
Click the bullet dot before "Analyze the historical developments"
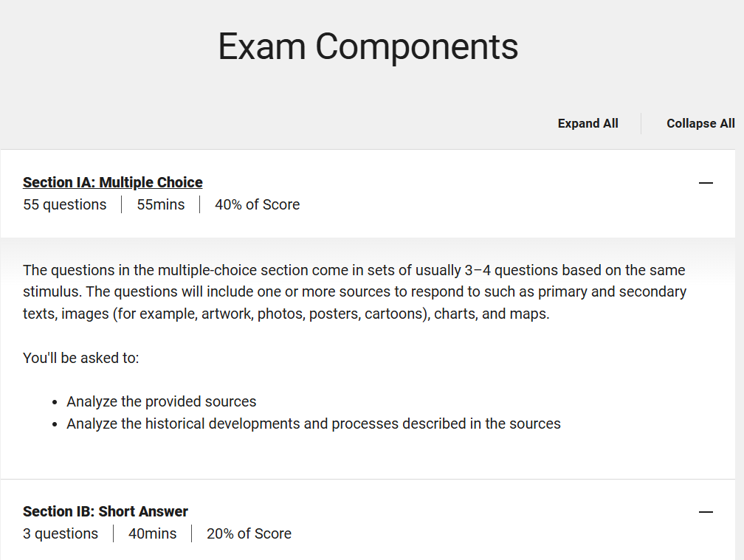pyautogui.click(x=55, y=425)
